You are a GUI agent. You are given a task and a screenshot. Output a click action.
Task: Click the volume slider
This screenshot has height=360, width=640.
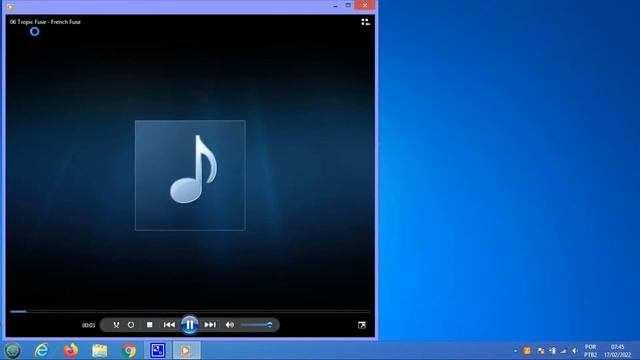(x=256, y=325)
